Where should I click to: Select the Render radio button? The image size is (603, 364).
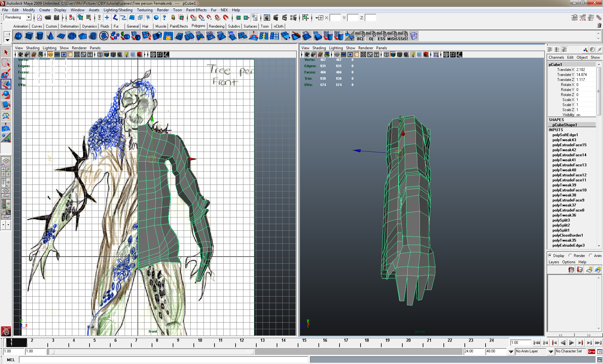click(x=570, y=255)
